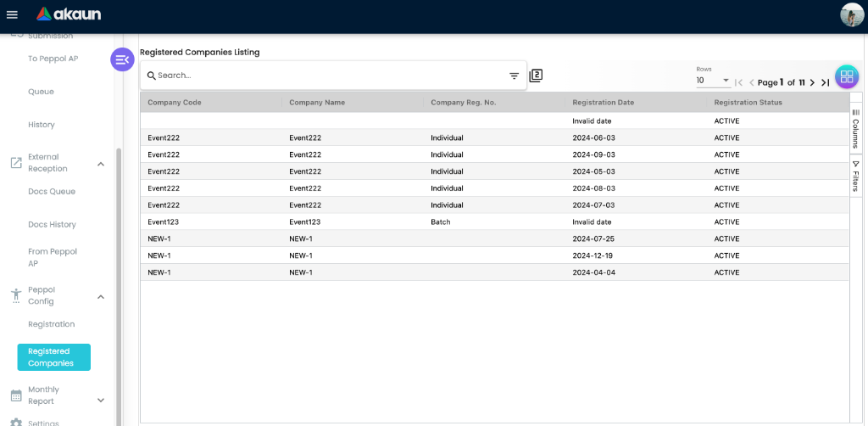Collapse the Peppol Config section
The width and height of the screenshot is (868, 426).
coord(101,296)
